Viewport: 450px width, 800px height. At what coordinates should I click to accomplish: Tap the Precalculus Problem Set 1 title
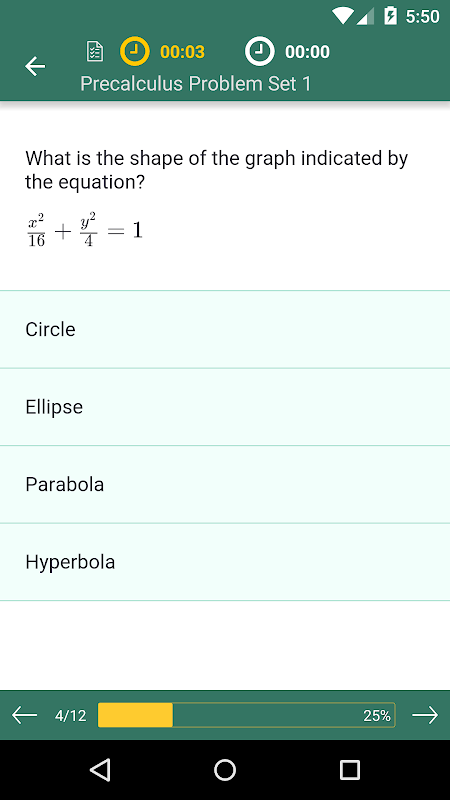coord(195,84)
